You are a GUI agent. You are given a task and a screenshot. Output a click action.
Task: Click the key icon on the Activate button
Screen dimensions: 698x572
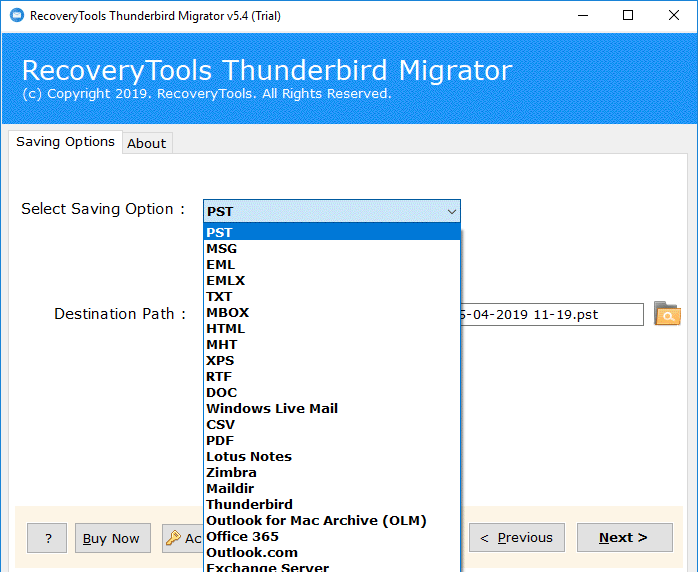pyautogui.click(x=173, y=538)
